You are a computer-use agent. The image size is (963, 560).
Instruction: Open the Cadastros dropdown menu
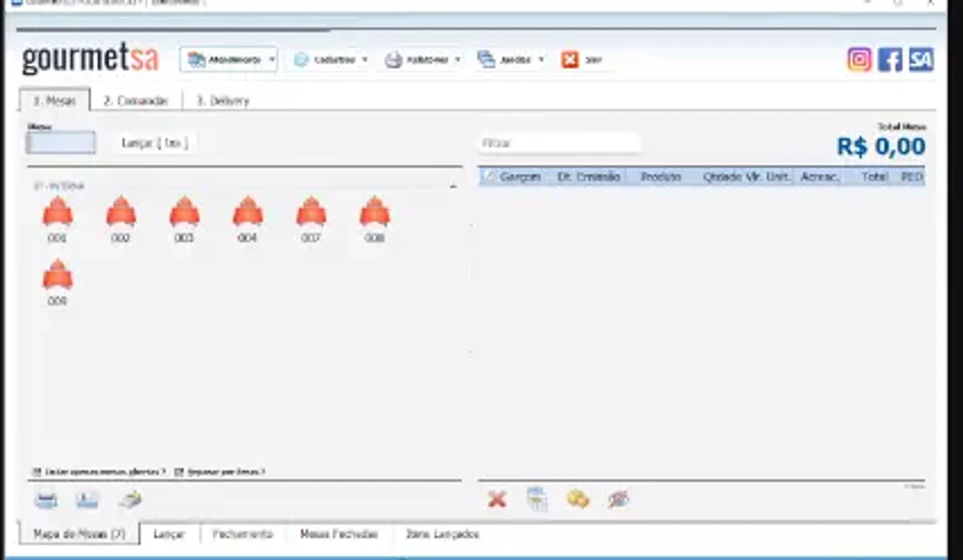(330, 59)
